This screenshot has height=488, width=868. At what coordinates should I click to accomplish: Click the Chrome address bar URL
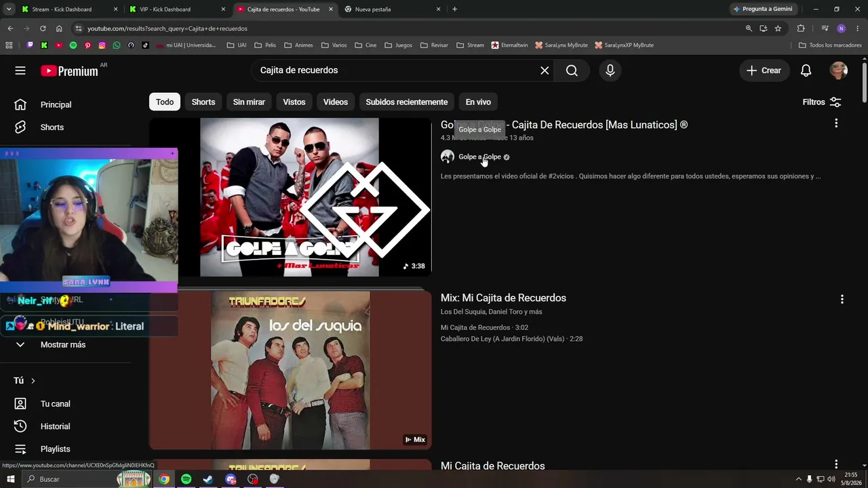point(167,28)
